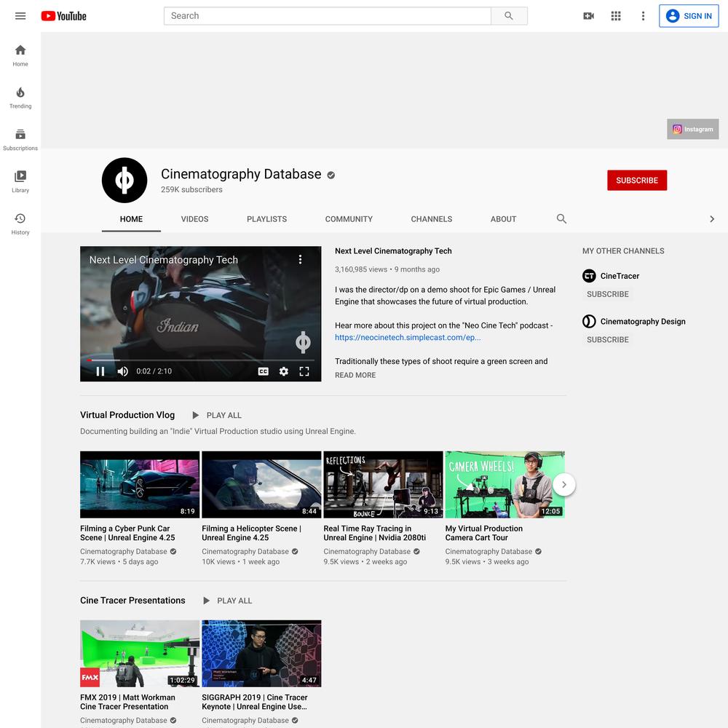Switch to the VIDEOS tab

click(194, 219)
